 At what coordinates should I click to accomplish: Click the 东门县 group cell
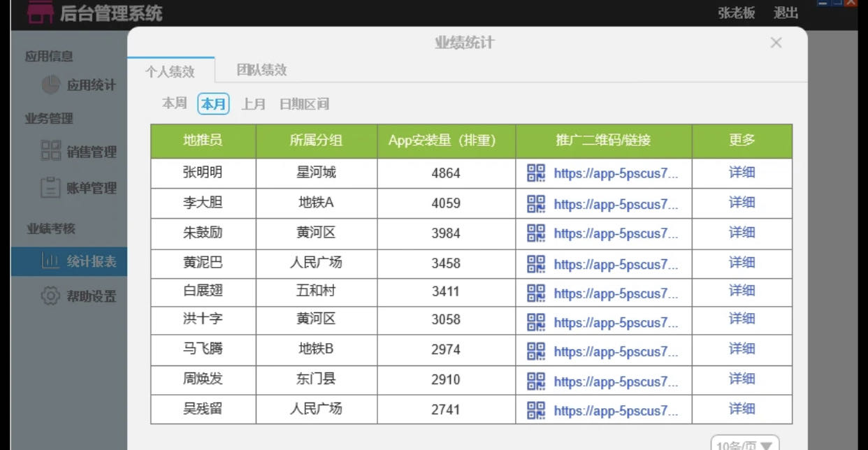coord(316,379)
